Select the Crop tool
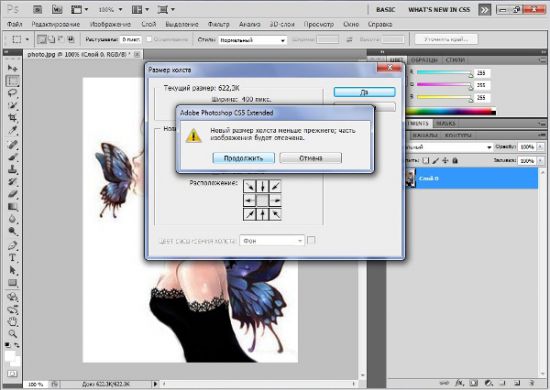Image resolution: width=550 pixels, height=390 pixels. click(x=13, y=117)
